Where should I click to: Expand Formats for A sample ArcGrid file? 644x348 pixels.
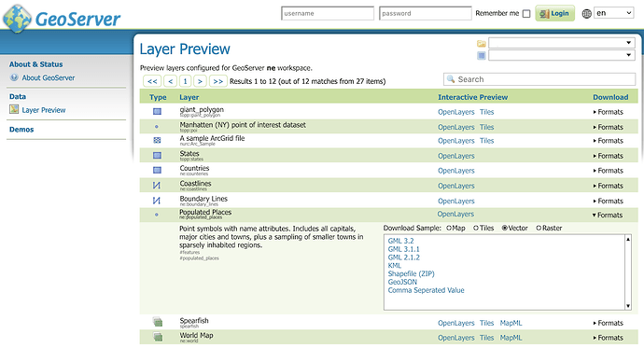609,140
